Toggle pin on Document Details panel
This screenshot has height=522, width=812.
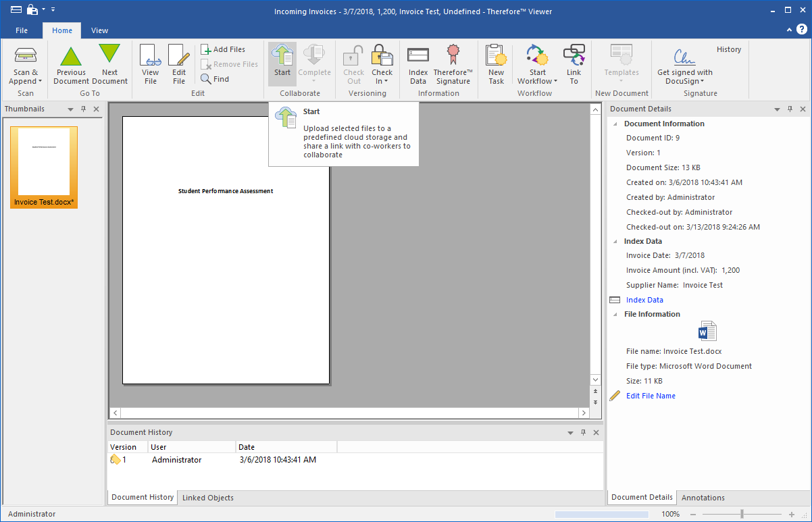click(790, 109)
